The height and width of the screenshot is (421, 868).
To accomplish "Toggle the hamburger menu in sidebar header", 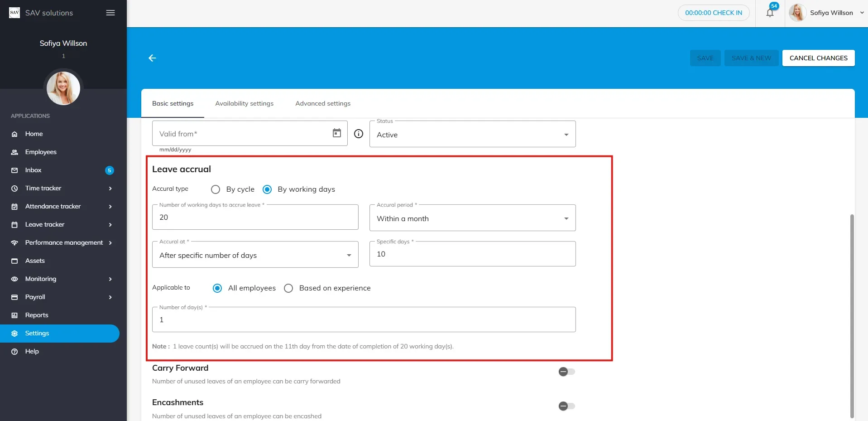I will coord(110,13).
